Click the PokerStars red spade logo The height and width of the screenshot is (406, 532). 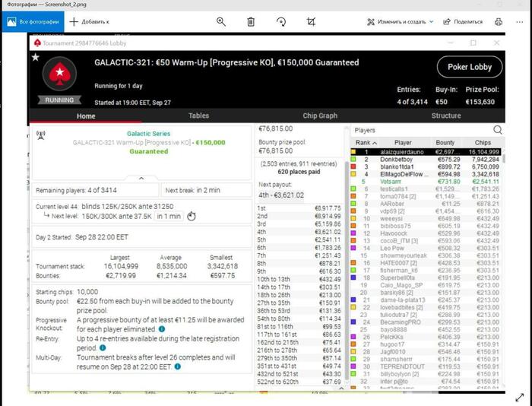(59, 74)
